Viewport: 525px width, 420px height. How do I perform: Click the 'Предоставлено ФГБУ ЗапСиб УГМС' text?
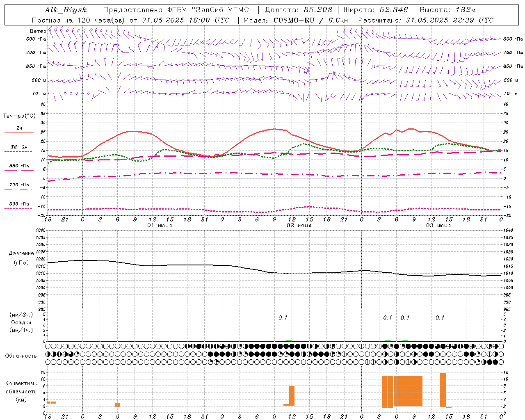pyautogui.click(x=178, y=10)
